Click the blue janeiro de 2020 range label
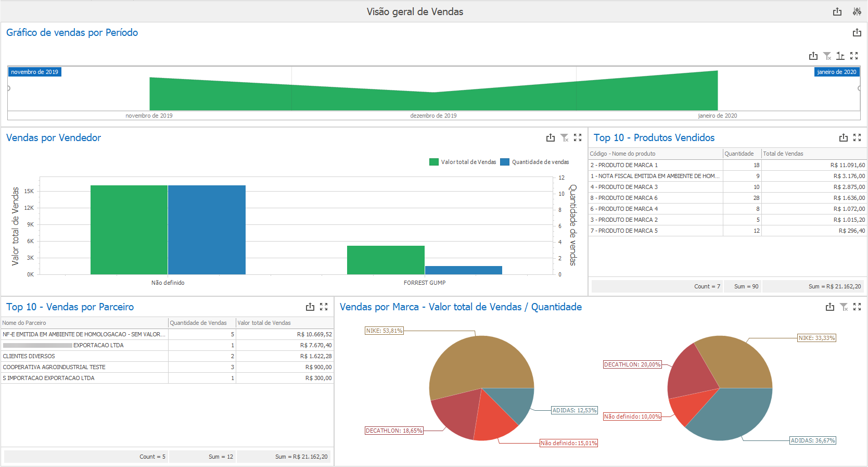Image resolution: width=868 pixels, height=467 pixels. click(x=837, y=72)
